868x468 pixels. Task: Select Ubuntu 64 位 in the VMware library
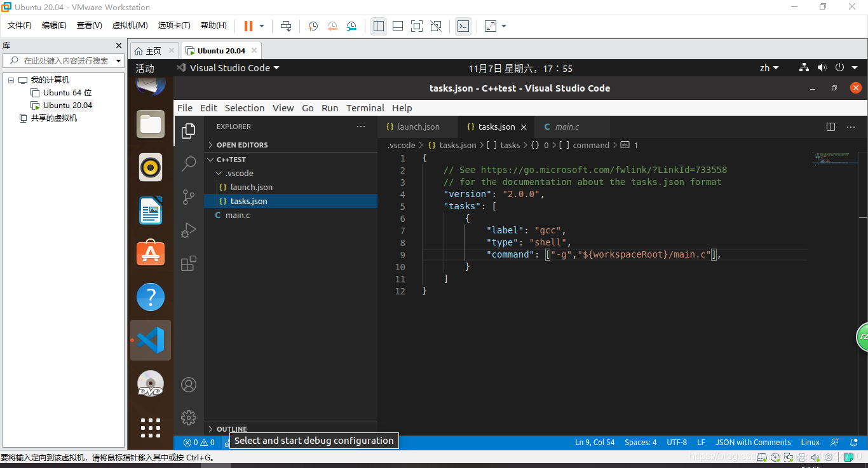(x=67, y=93)
